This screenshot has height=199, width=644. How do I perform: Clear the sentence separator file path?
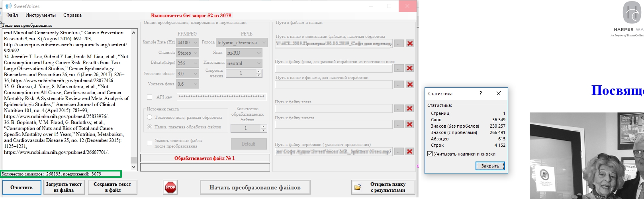tap(409, 151)
